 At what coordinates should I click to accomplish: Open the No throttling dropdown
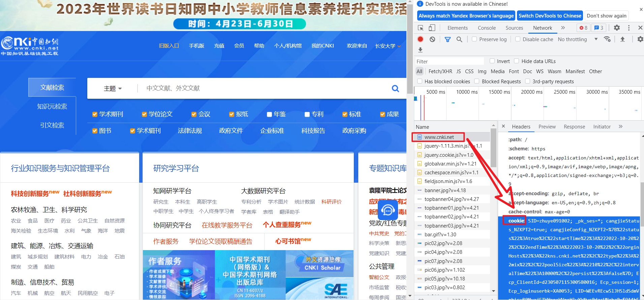[x=578, y=39]
